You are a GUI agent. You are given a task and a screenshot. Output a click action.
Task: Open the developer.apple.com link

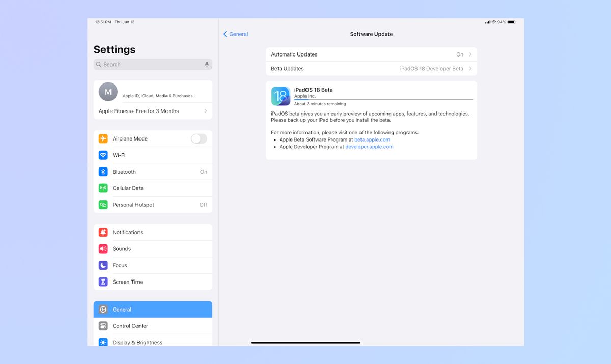click(x=369, y=146)
